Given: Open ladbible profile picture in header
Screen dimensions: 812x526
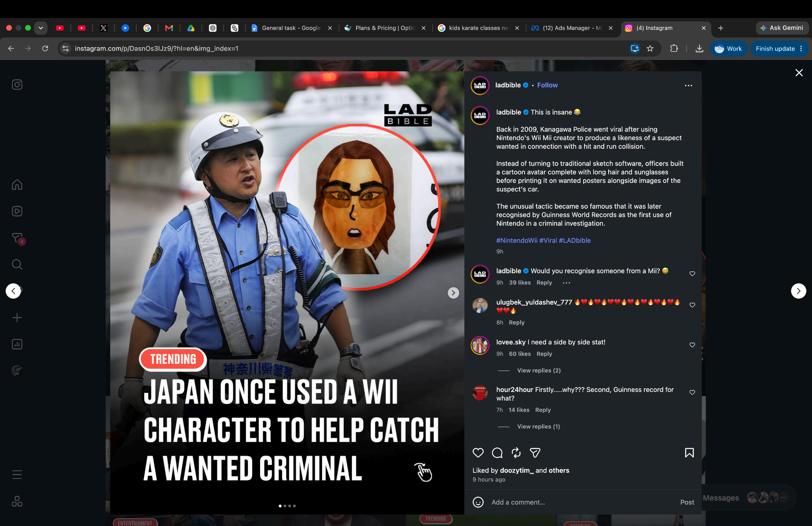Looking at the screenshot, I should point(480,85).
